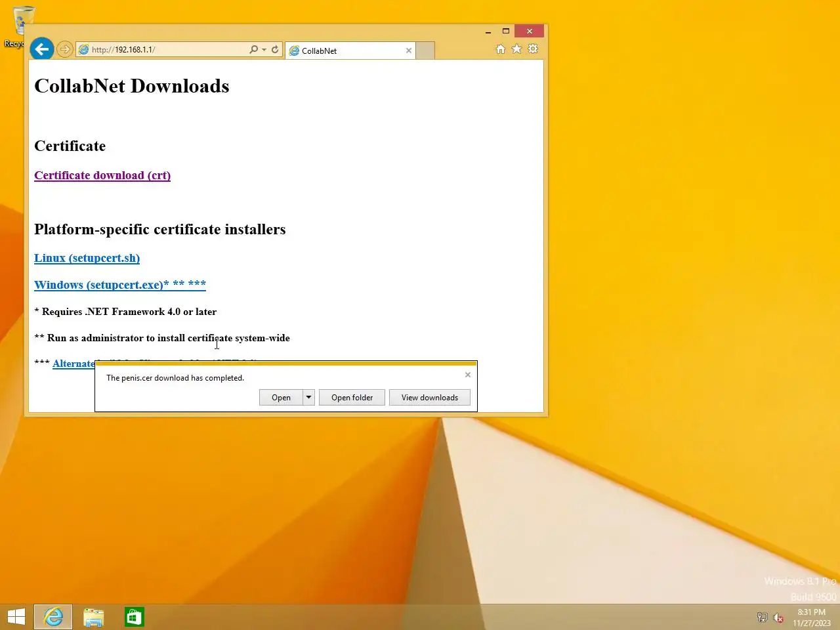
Task: Open Favorites star icon
Action: tap(517, 49)
